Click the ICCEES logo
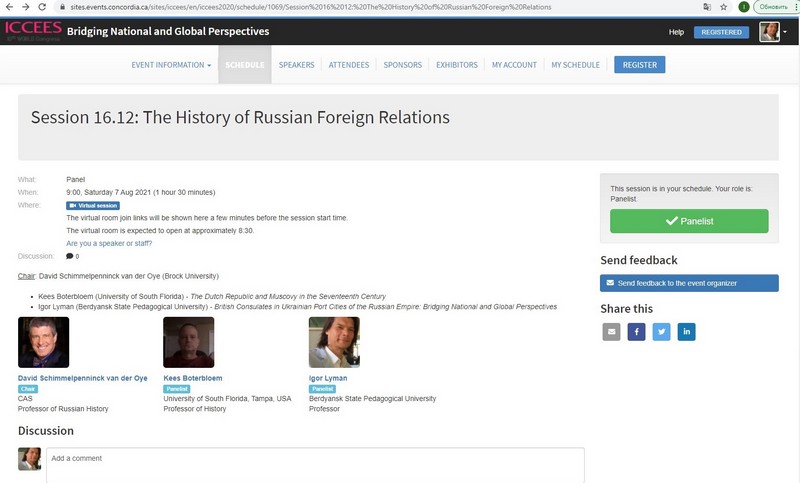Viewport: 800px width, 483px height. (32, 31)
